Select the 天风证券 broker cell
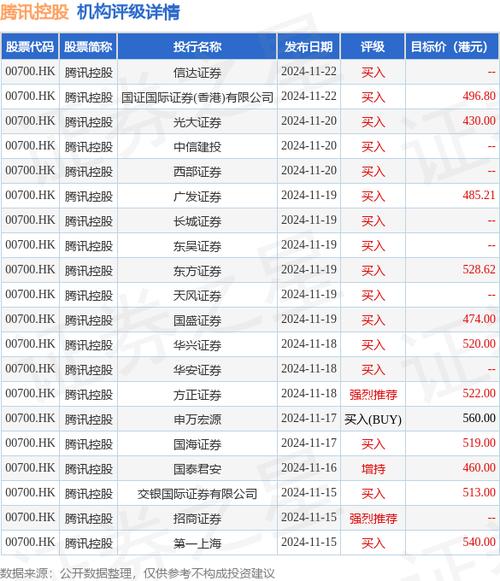The height and width of the screenshot is (581, 500). tap(197, 295)
